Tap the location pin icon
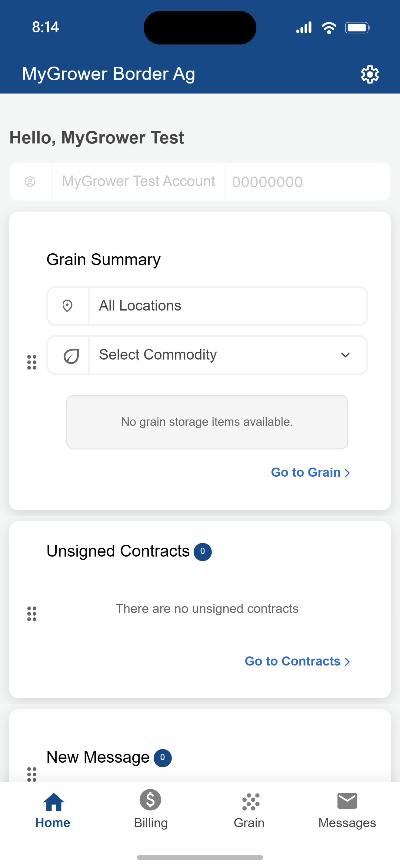 click(68, 306)
